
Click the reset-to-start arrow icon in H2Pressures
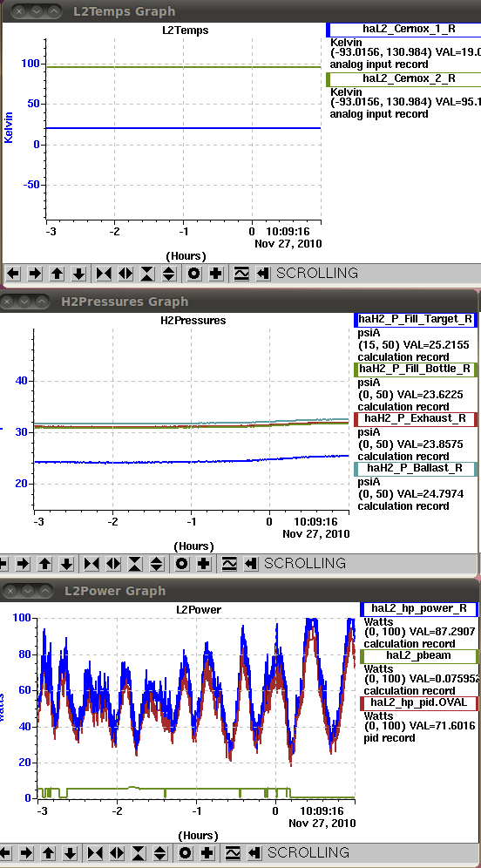tap(251, 564)
